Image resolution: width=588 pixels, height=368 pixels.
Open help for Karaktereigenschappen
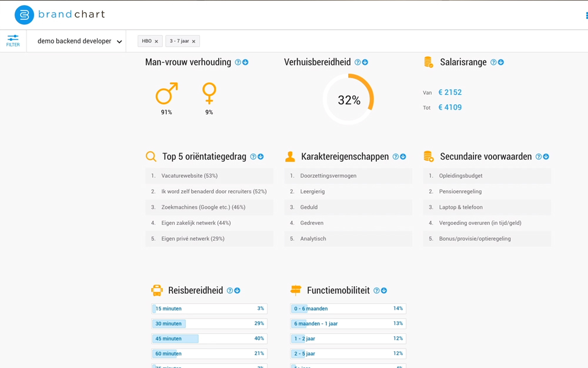[396, 157]
